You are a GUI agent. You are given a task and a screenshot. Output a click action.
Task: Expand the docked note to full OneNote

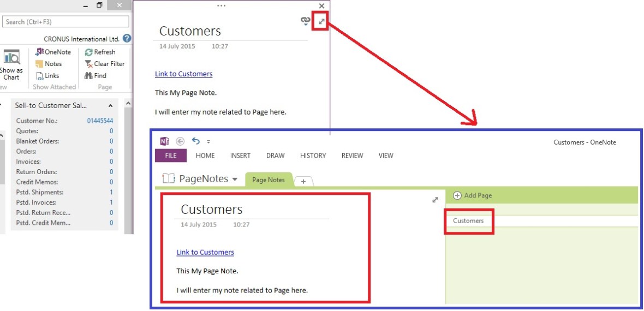pyautogui.click(x=321, y=21)
